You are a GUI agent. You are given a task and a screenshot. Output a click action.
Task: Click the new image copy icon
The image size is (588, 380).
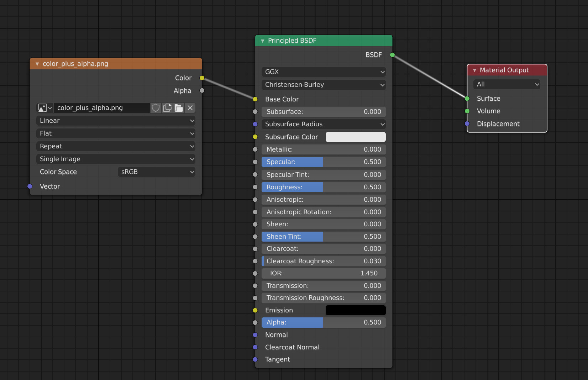pyautogui.click(x=167, y=108)
